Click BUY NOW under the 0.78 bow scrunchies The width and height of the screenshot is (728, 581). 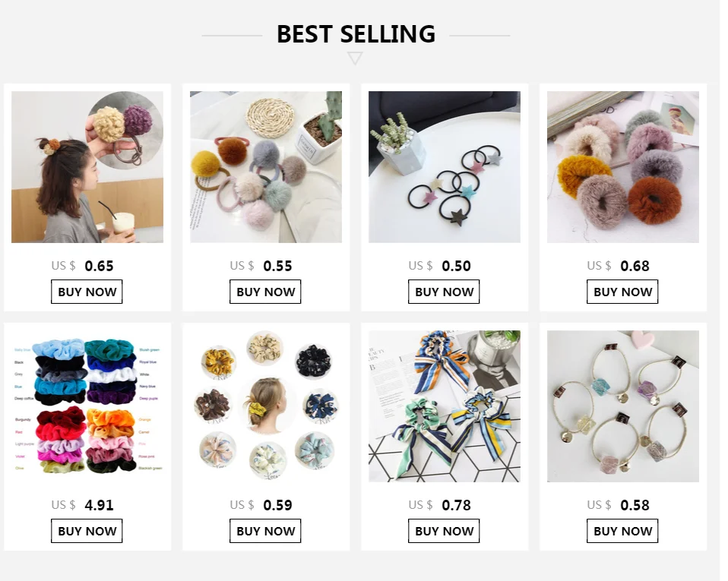click(x=444, y=530)
